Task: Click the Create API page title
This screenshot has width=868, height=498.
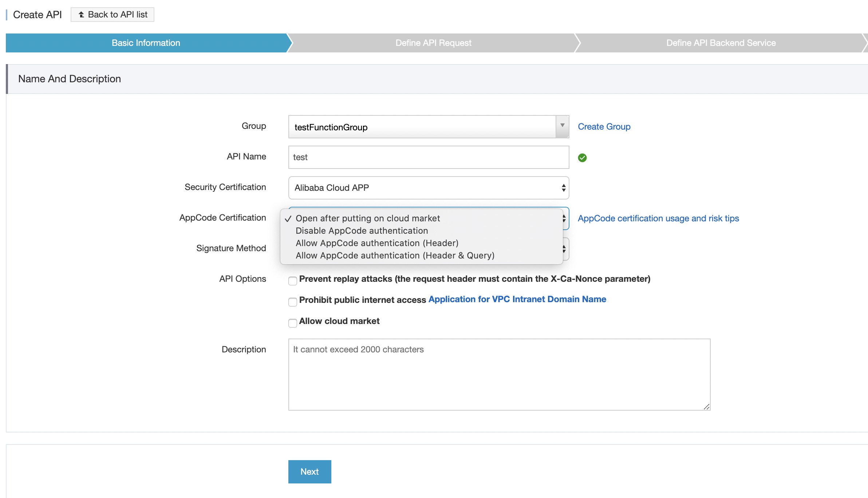Action: point(37,15)
